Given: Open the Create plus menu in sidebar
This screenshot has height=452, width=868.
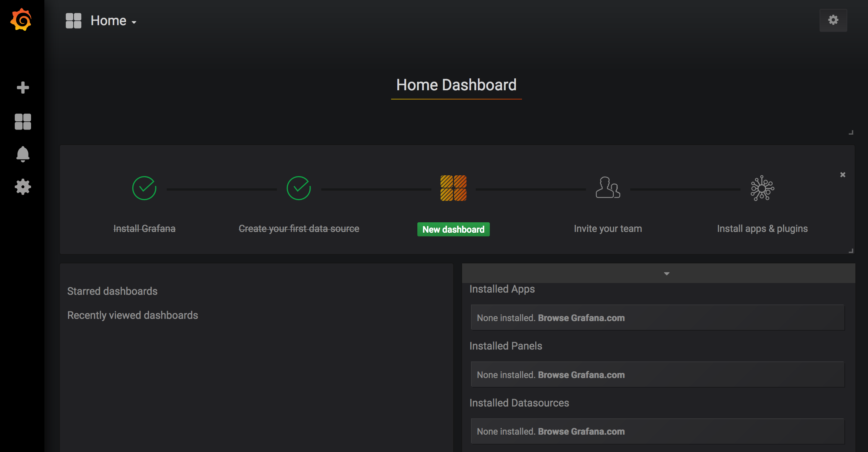Looking at the screenshot, I should pos(23,88).
